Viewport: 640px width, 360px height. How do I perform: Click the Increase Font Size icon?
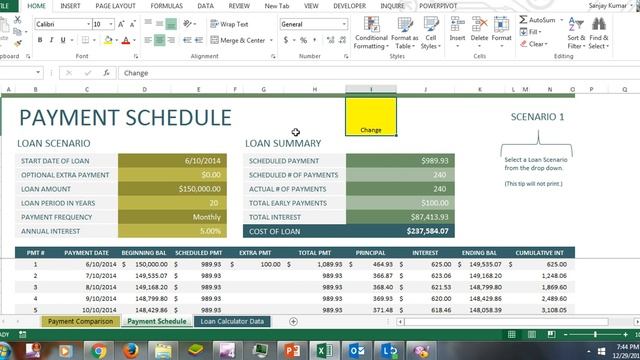(x=121, y=24)
